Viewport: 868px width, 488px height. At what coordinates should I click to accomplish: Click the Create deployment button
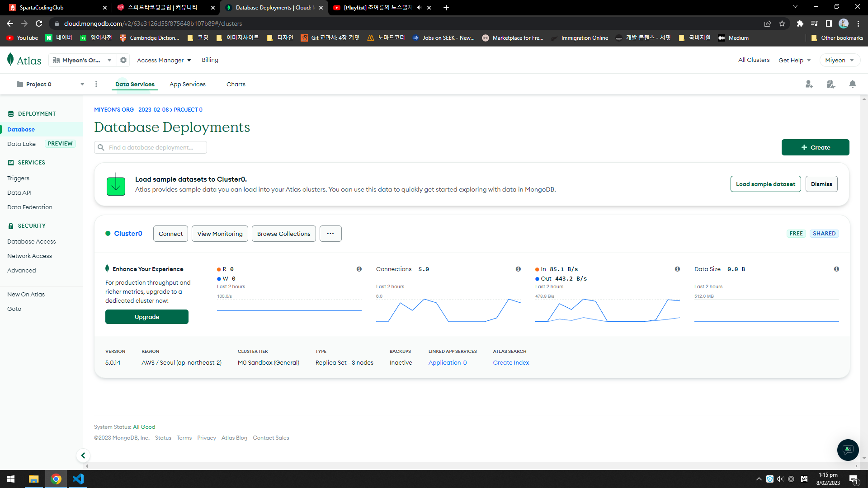(815, 147)
